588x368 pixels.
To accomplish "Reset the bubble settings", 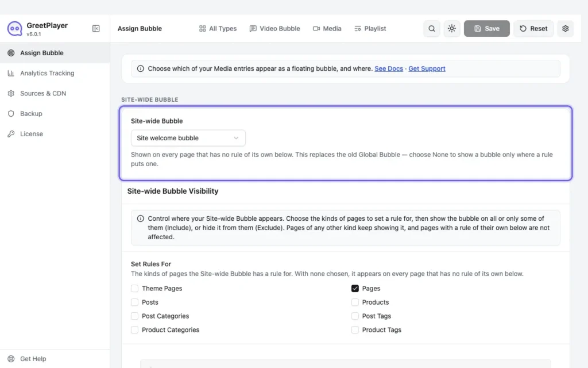I will pyautogui.click(x=533, y=29).
